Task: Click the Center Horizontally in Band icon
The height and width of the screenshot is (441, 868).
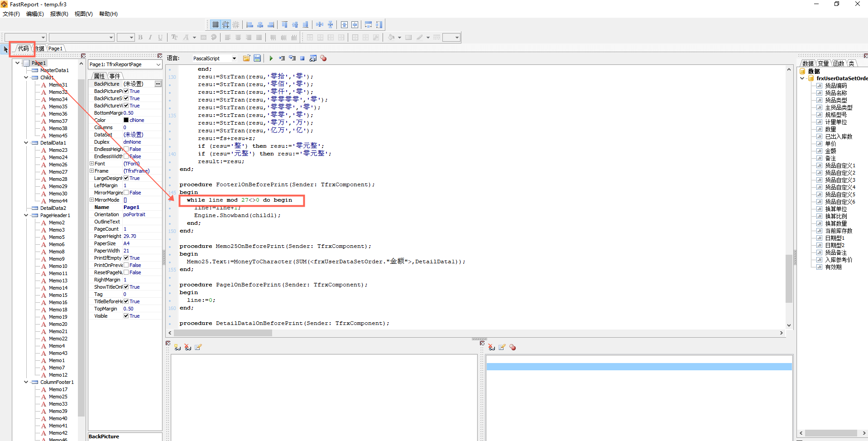Action: click(x=344, y=24)
